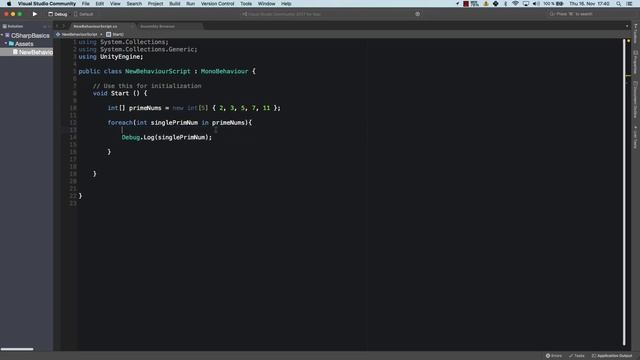The image size is (640, 360).
Task: Open the View menu
Action: [x=115, y=4]
